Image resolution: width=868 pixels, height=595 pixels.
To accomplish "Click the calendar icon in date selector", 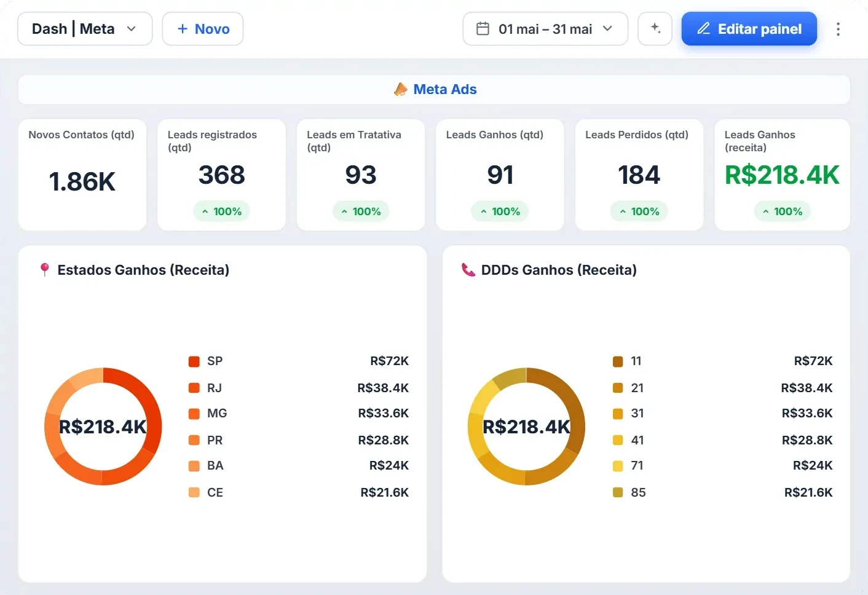I will [x=483, y=29].
